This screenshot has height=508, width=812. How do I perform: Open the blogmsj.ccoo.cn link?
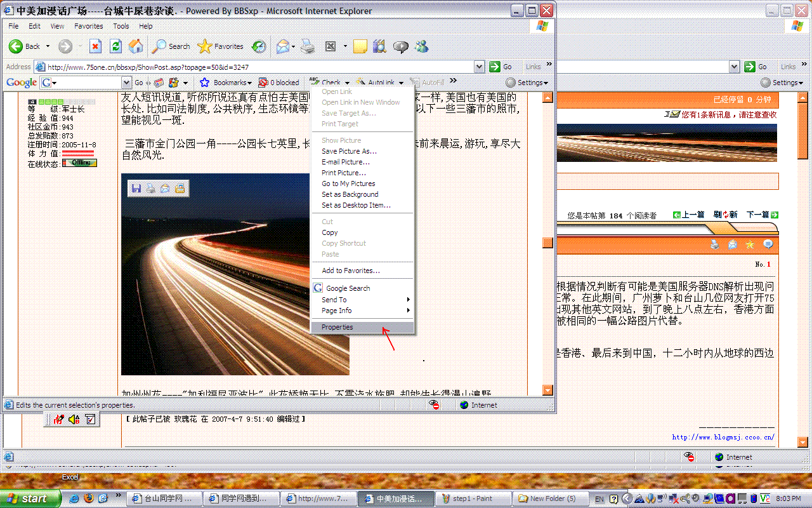(723, 437)
